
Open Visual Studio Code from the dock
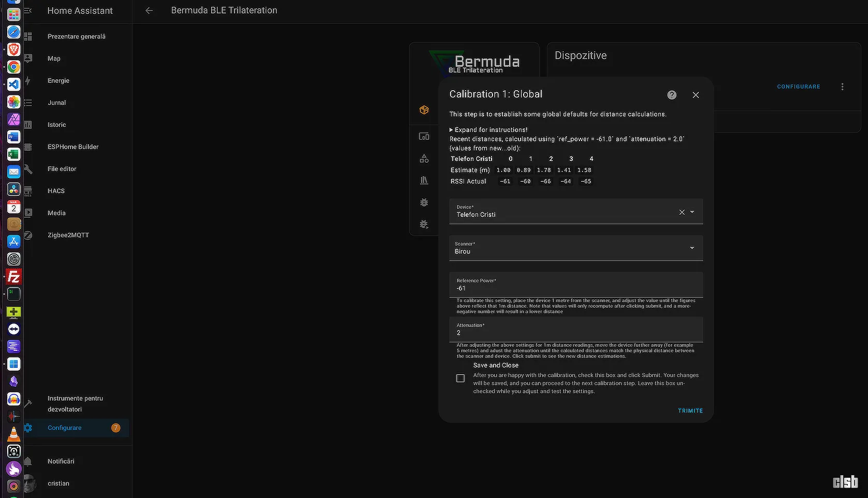pos(14,84)
